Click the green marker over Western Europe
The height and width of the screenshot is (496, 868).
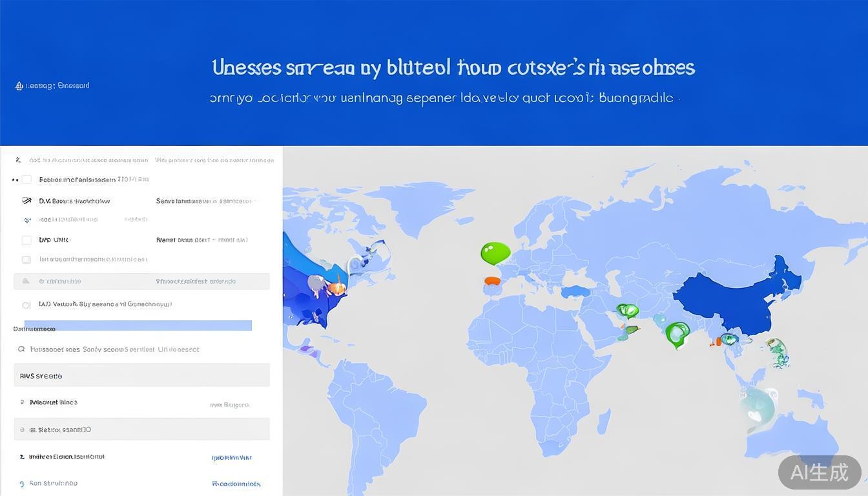tap(495, 253)
